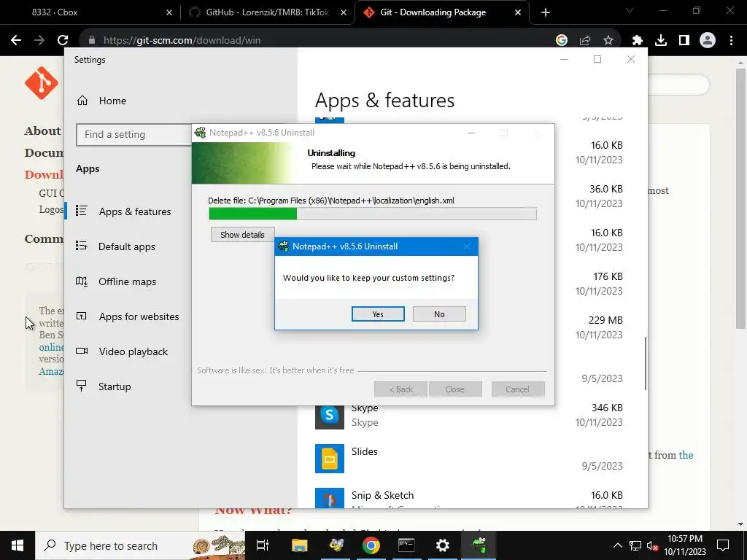Click the Apps for websites icon

point(82,316)
